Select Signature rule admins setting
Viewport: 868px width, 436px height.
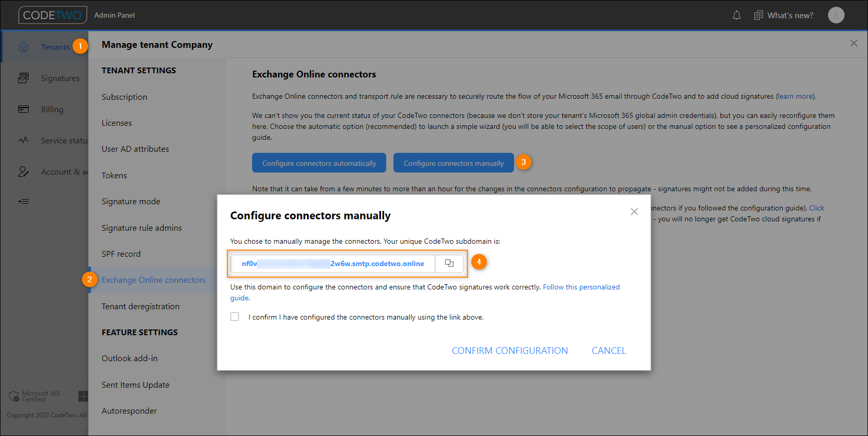(142, 228)
